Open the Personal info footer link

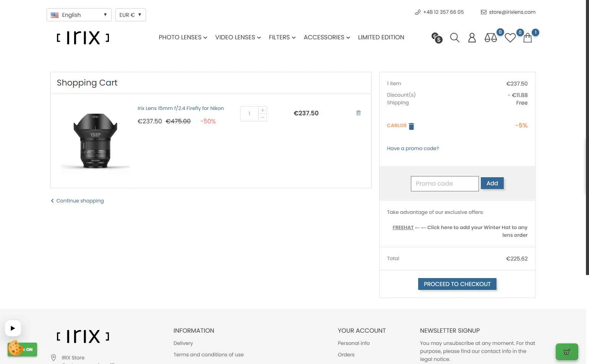(354, 343)
